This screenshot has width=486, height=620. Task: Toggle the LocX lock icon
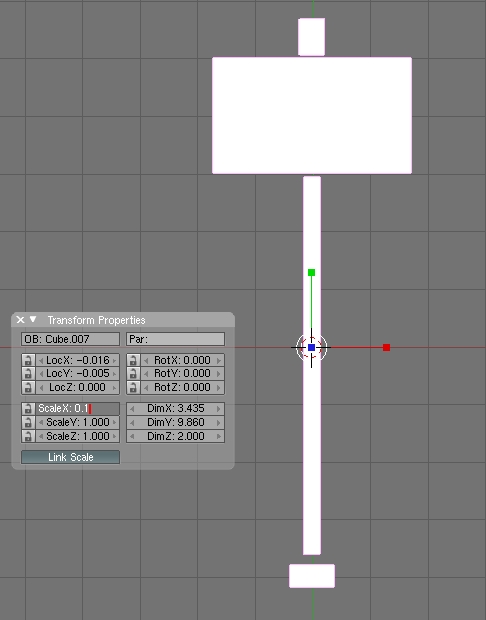pyautogui.click(x=28, y=360)
